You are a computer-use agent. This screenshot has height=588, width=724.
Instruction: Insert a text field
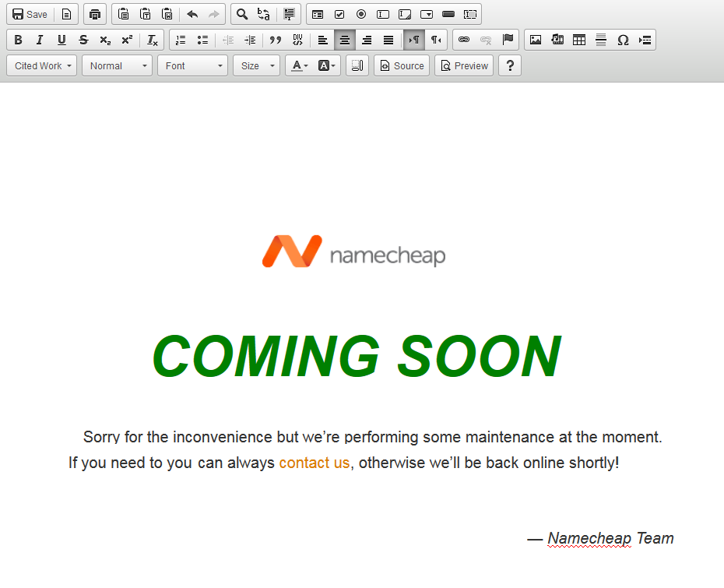[x=383, y=14]
